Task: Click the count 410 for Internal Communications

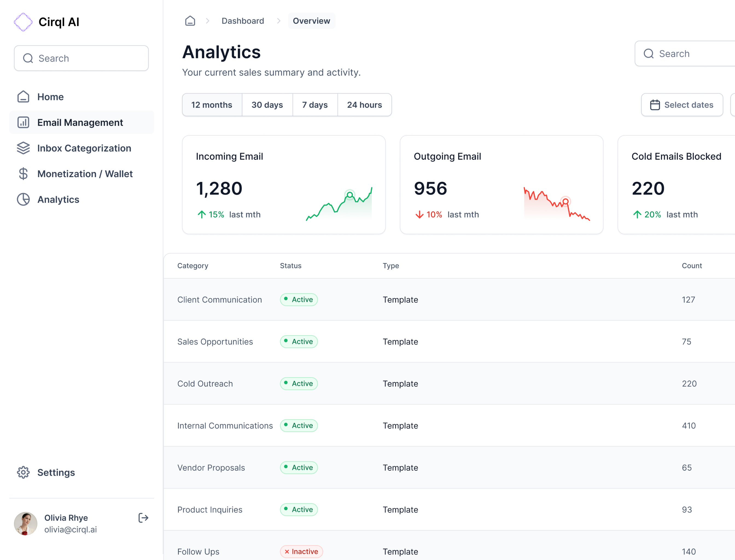Action: pos(689,426)
